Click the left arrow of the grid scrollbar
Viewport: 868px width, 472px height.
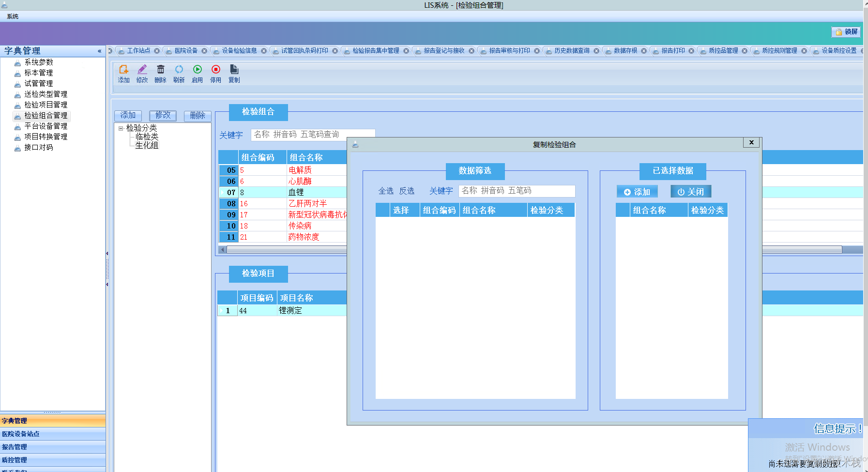click(x=223, y=250)
